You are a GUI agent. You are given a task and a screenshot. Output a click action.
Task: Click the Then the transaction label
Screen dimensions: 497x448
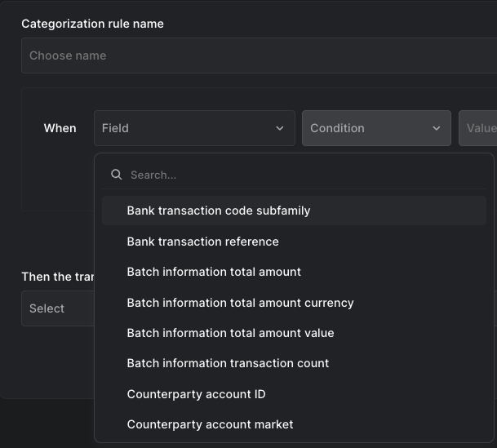(58, 277)
